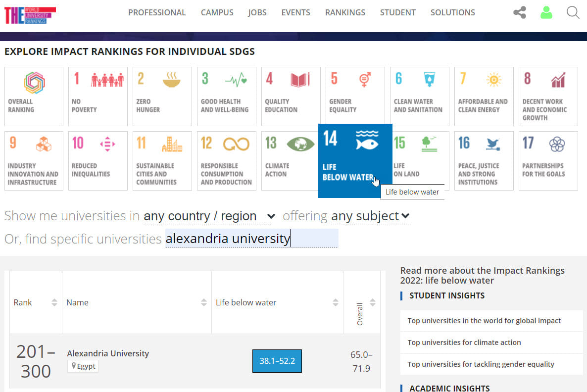Open the Rankings menu item

(x=345, y=12)
